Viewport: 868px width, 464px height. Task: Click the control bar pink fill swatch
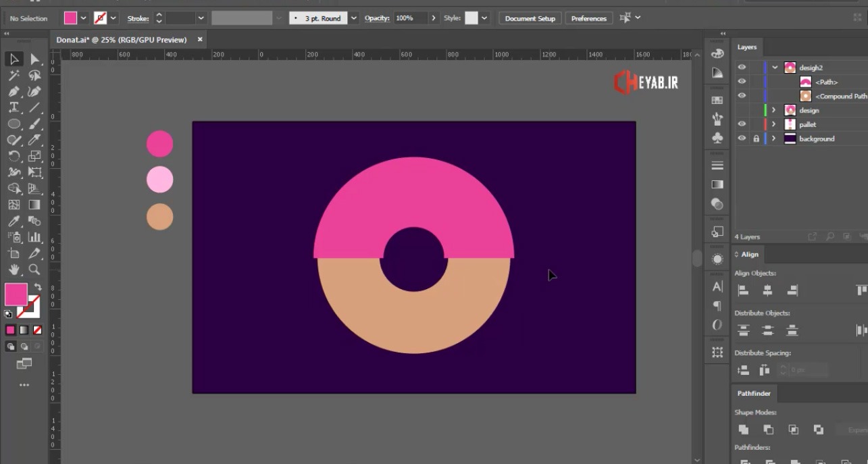(x=70, y=18)
